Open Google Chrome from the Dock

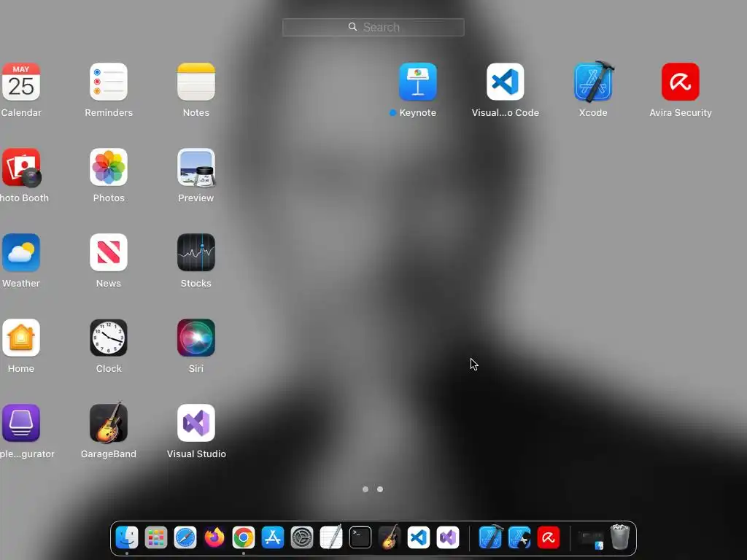coord(244,537)
